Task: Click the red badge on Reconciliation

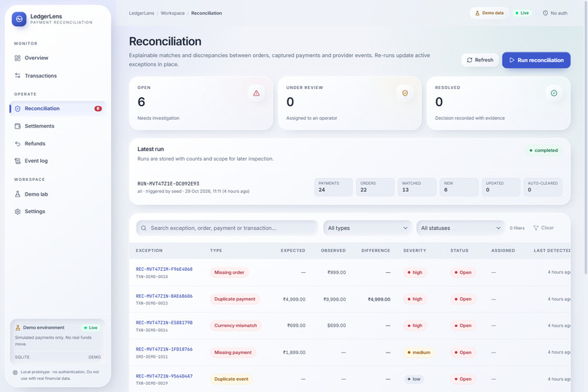Action: [x=98, y=109]
